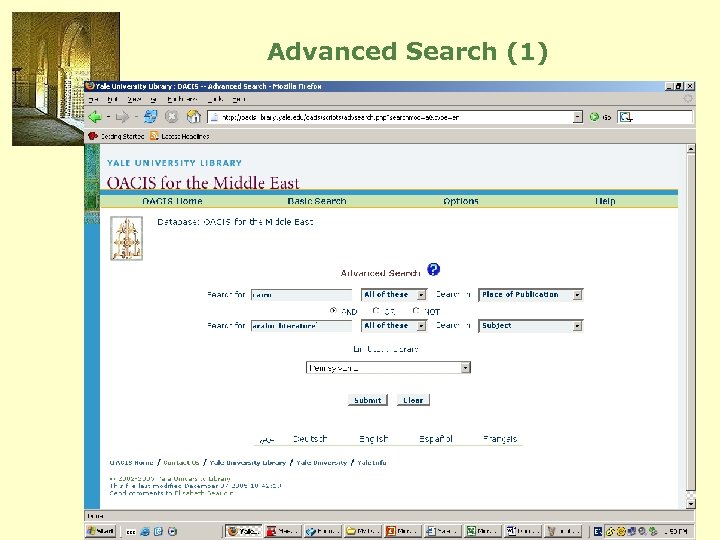Switch language to English
The height and width of the screenshot is (540, 720).
[373, 439]
